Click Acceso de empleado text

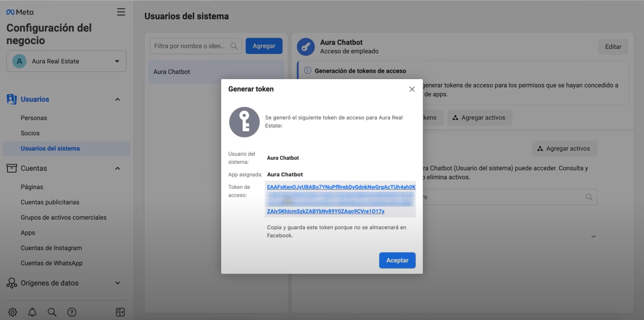click(x=349, y=51)
